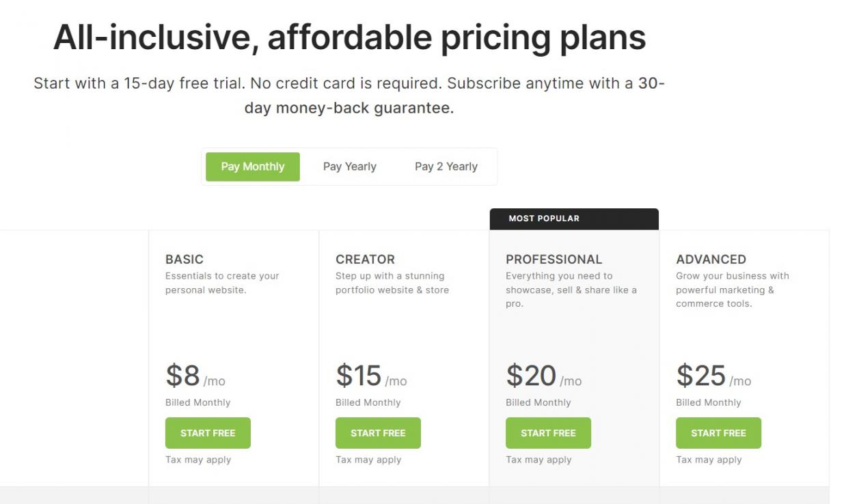Click START FREE under the Creator plan

click(x=378, y=433)
